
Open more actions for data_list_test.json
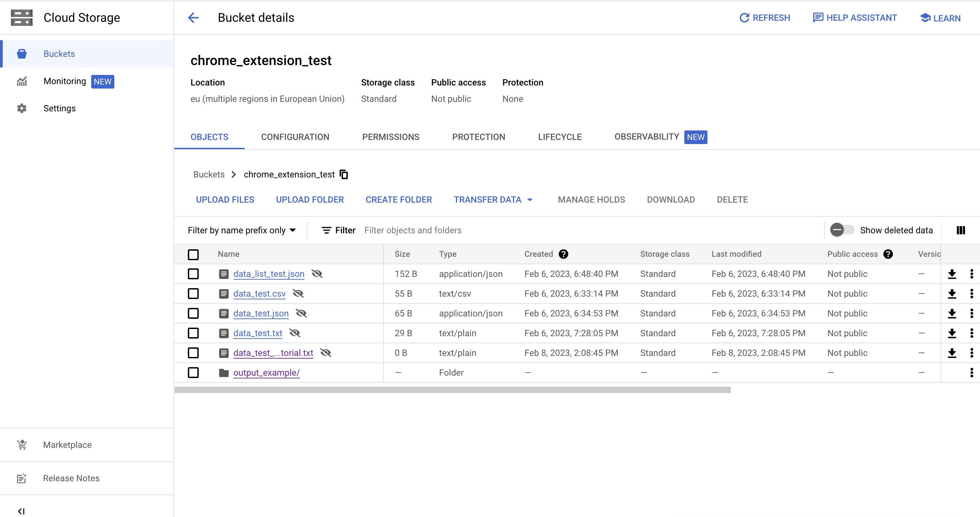[x=971, y=274]
